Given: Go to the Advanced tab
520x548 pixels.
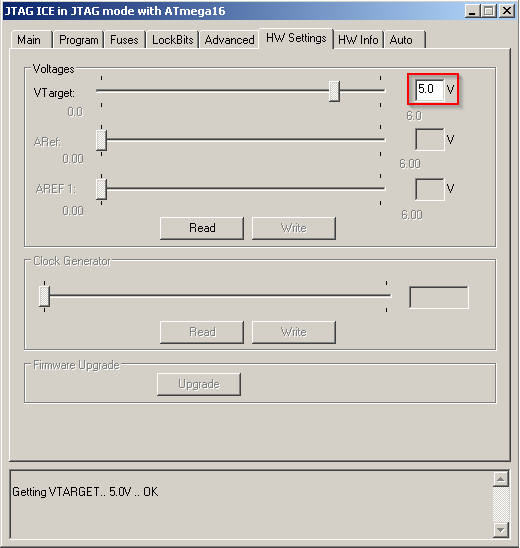Looking at the screenshot, I should pyautogui.click(x=229, y=39).
